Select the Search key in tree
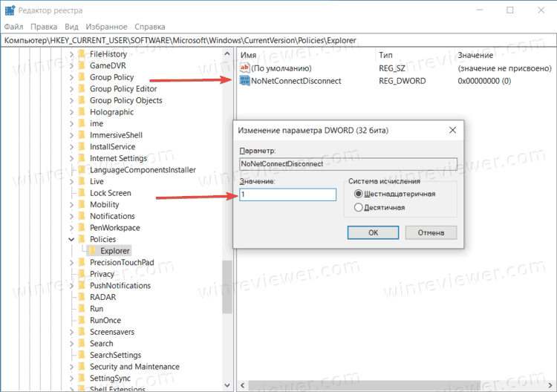Screen dimensions: 557x392 pos(102,343)
